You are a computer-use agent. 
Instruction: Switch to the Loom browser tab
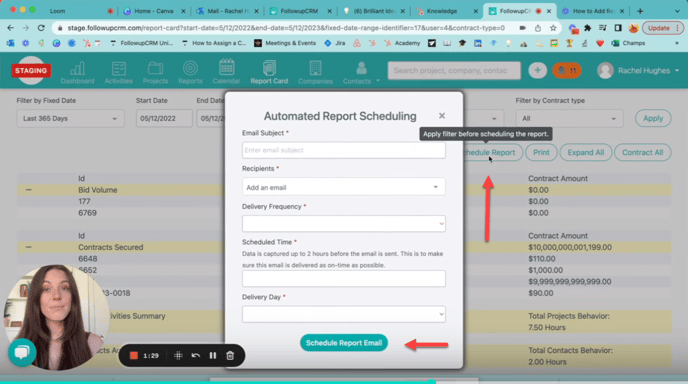click(81, 11)
